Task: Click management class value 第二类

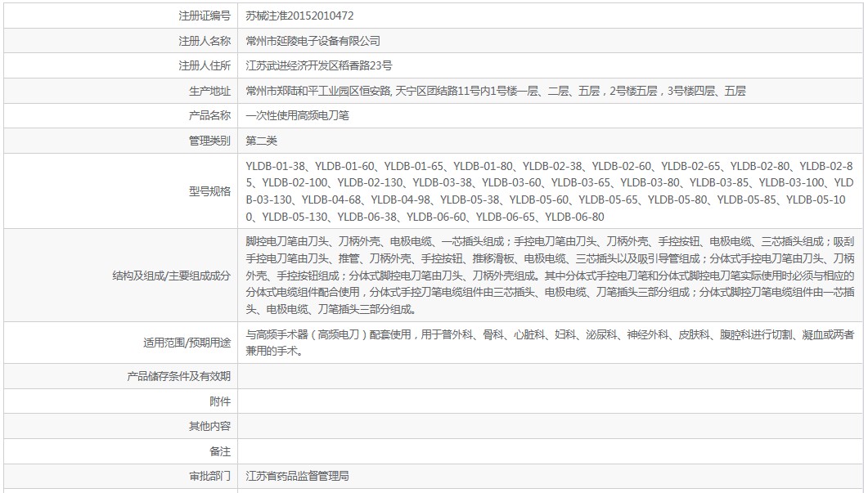Action: click(x=261, y=141)
